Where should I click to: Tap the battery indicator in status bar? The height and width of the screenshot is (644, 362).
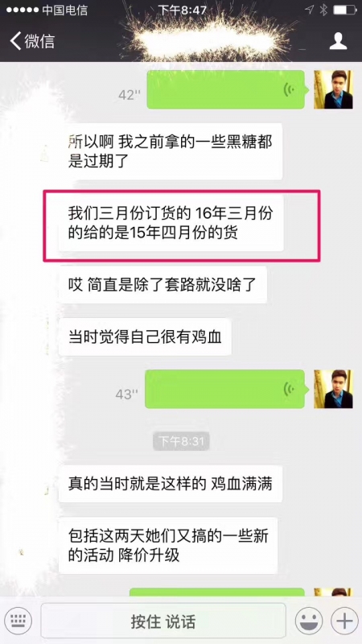coord(345,10)
